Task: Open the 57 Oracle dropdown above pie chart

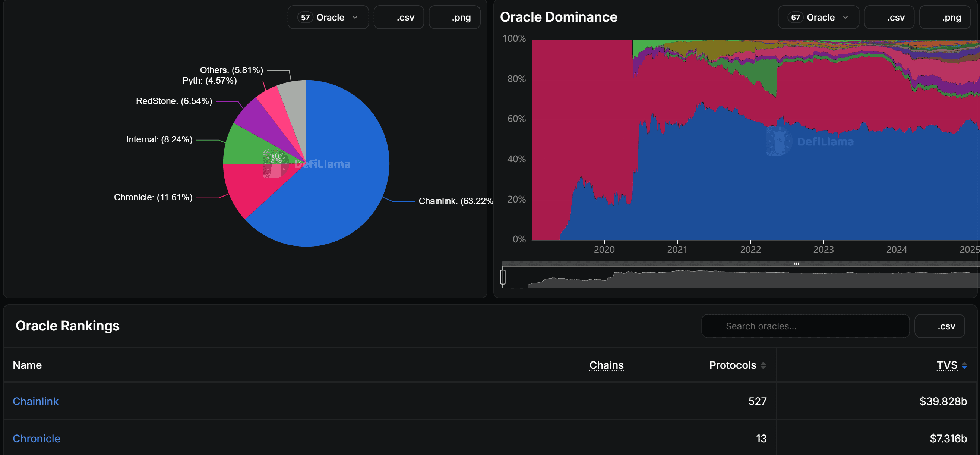Action: pos(328,18)
